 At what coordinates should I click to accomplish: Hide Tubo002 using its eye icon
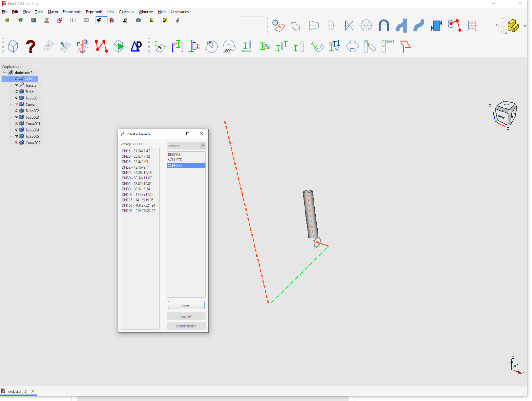[x=17, y=111]
